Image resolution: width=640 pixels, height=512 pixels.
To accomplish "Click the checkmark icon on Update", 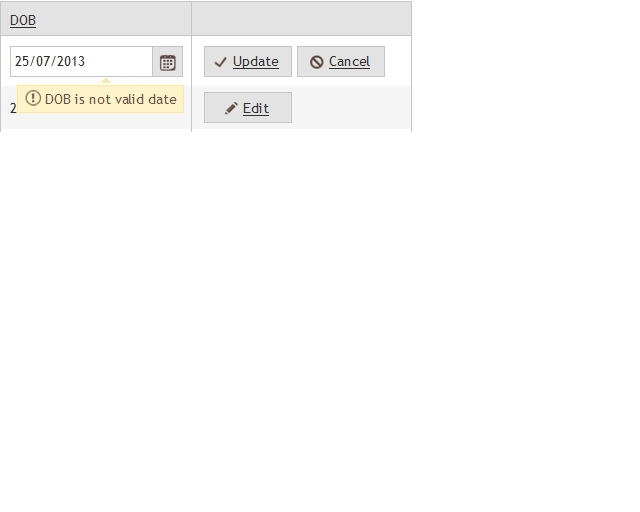I will coord(220,62).
